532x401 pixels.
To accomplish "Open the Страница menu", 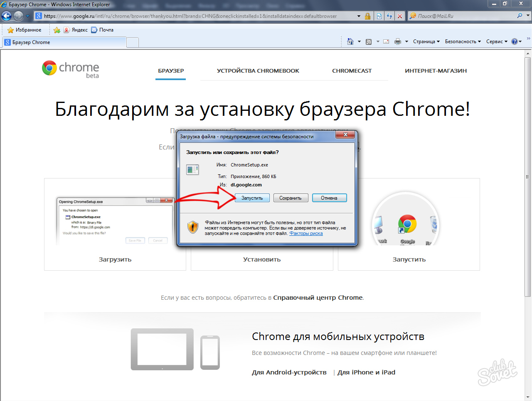I will (x=426, y=42).
